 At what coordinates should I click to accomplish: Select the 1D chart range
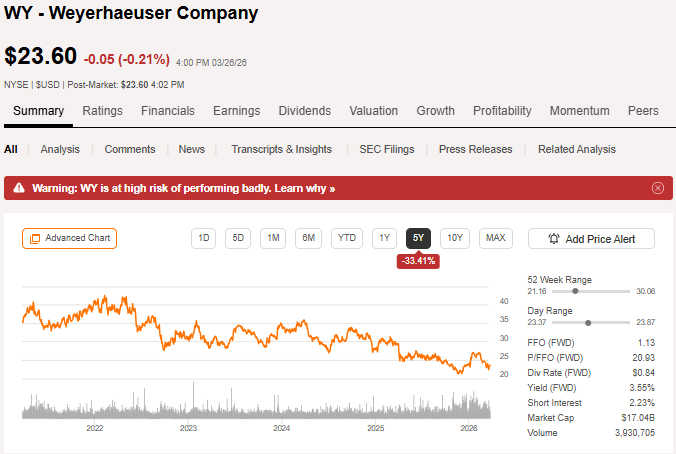click(x=204, y=238)
